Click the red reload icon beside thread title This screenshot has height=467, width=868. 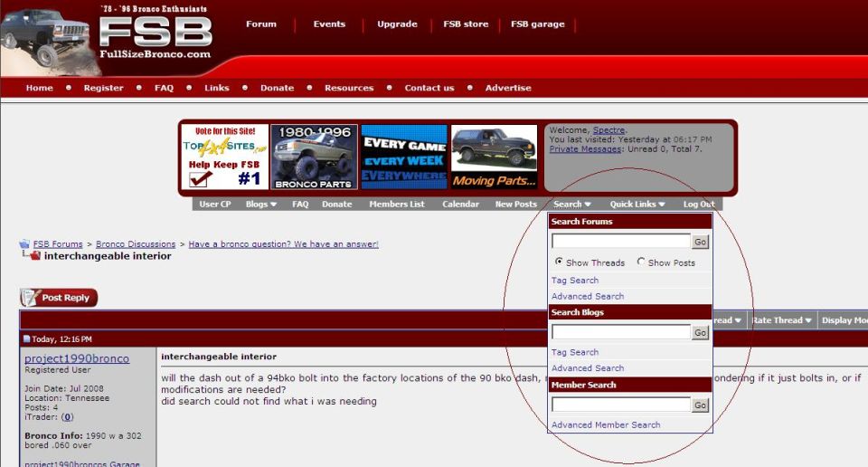pos(35,255)
